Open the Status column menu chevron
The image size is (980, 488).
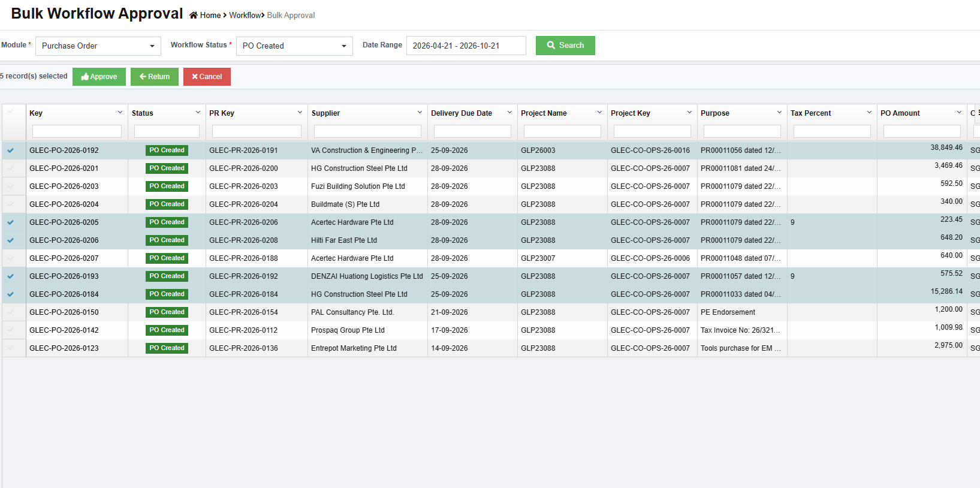pyautogui.click(x=198, y=112)
